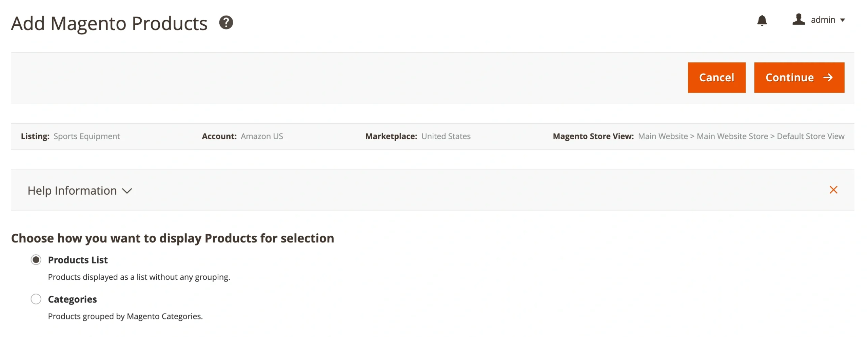Screen dimensions: 868x337
Task: Click the Default Store View path text
Action: (810, 136)
